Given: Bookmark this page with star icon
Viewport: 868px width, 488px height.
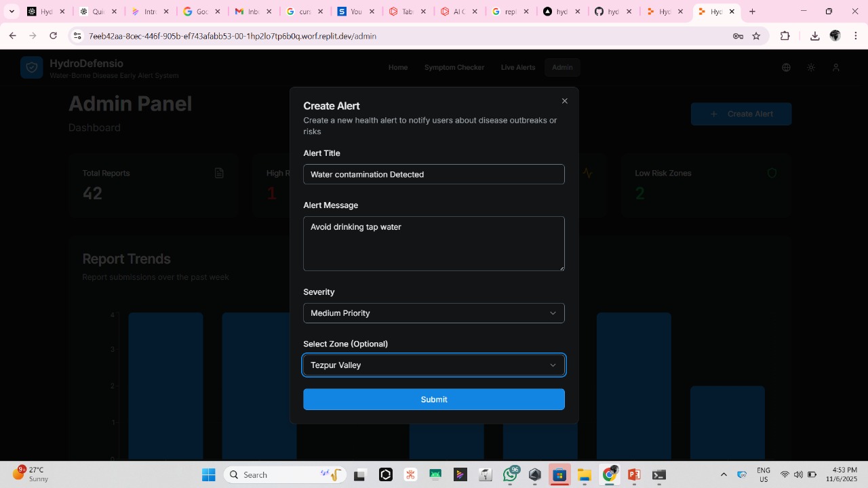Looking at the screenshot, I should 756,36.
